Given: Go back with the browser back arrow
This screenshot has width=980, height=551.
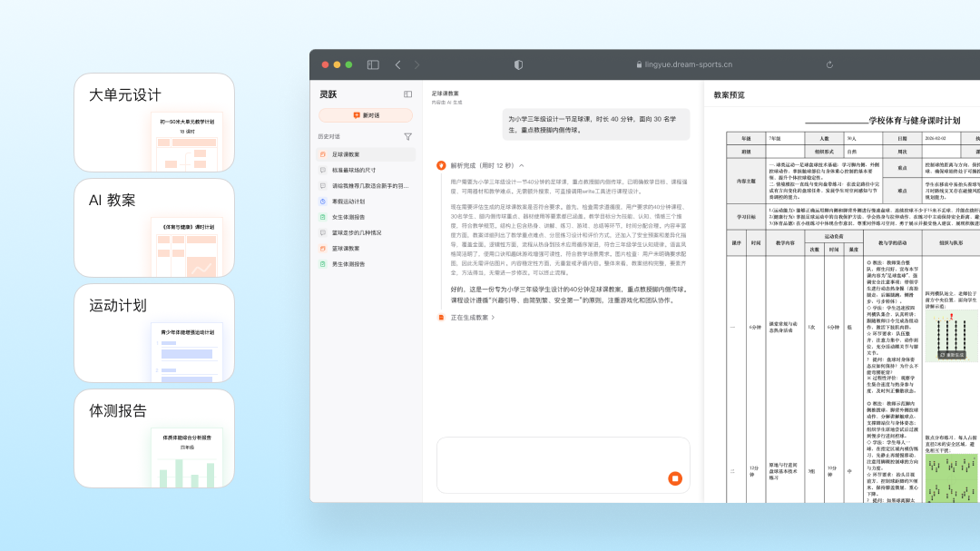Looking at the screenshot, I should click(x=398, y=64).
